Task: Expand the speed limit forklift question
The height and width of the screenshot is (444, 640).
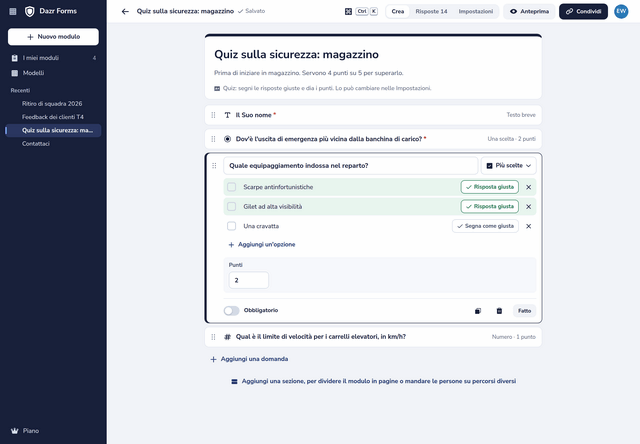Action: [373, 337]
